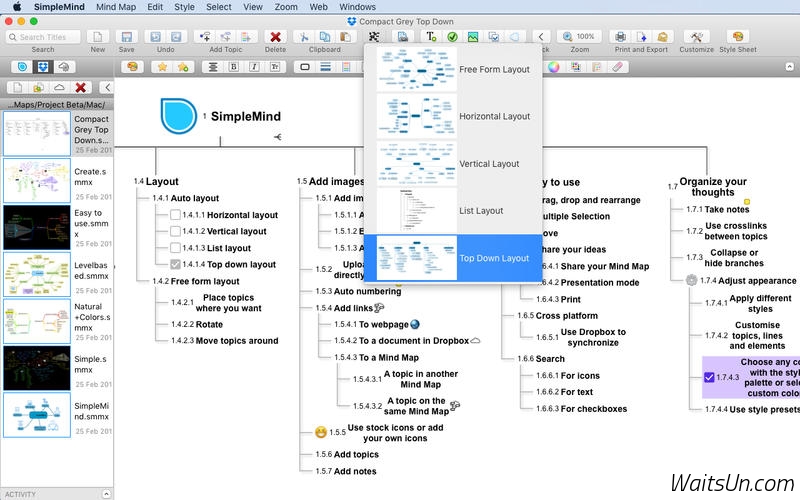Select the '1.5.4.1 To webpage' topic
800x500 pixels.
tap(377, 324)
